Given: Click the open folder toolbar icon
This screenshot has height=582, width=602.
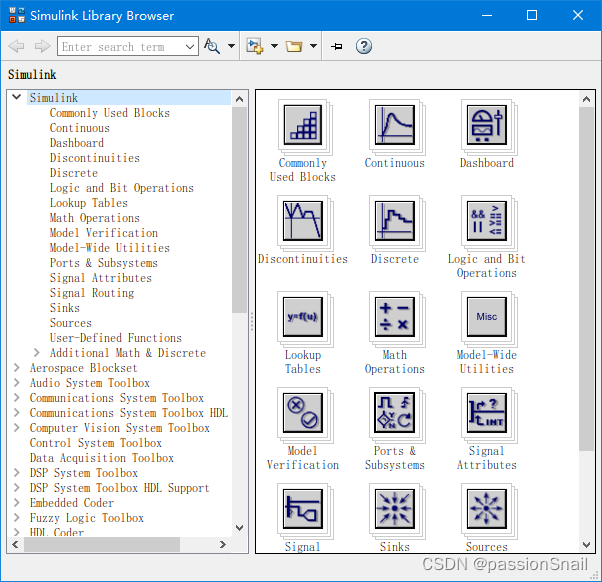Looking at the screenshot, I should [294, 46].
